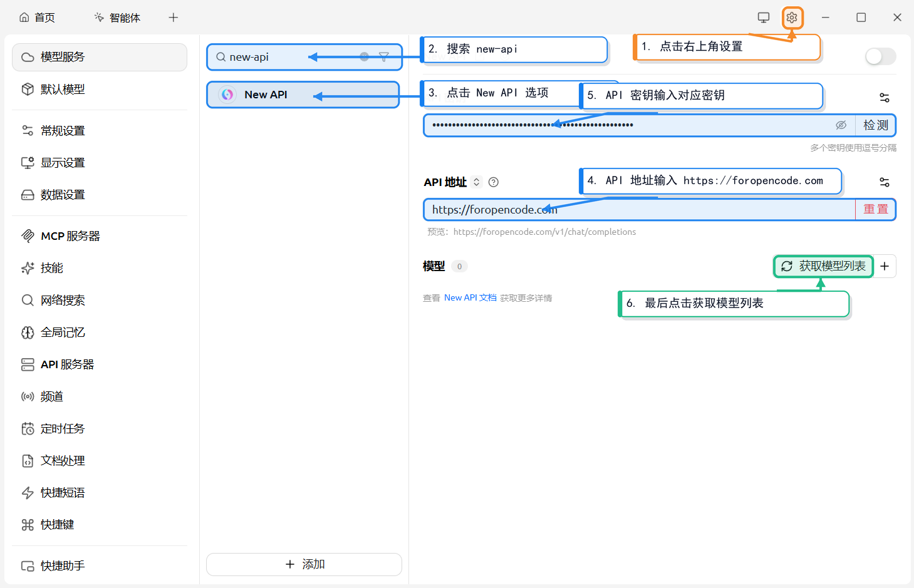Image resolution: width=914 pixels, height=588 pixels.
Task: Click the 快捷短语 lightning icon
Action: tap(28, 493)
